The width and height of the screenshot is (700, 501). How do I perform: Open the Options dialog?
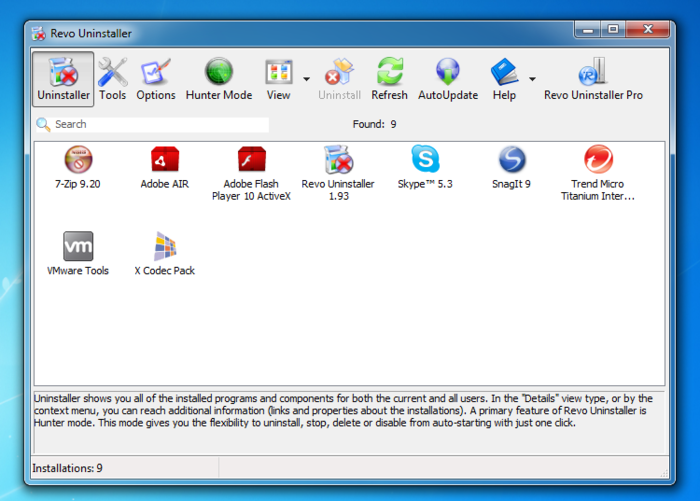pyautogui.click(x=155, y=79)
